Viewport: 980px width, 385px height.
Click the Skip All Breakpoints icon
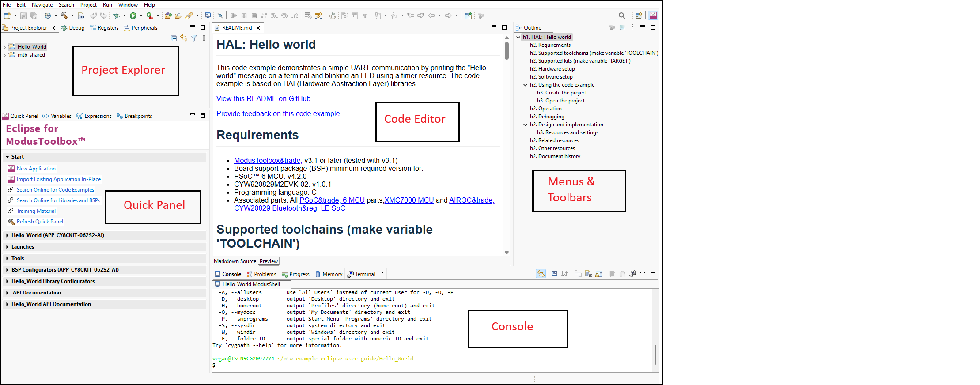tap(220, 15)
